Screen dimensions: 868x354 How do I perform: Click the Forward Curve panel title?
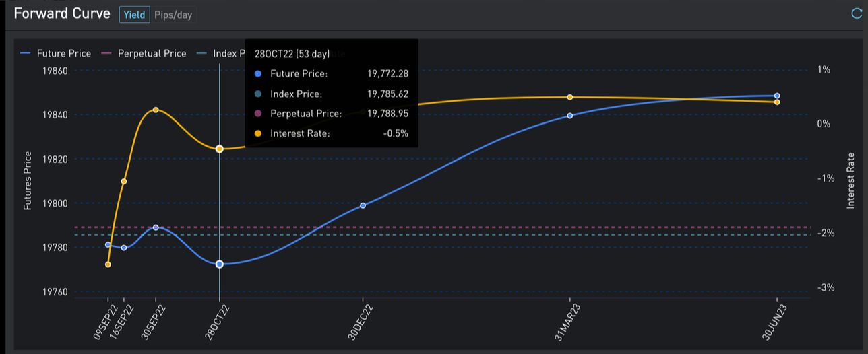pos(62,14)
